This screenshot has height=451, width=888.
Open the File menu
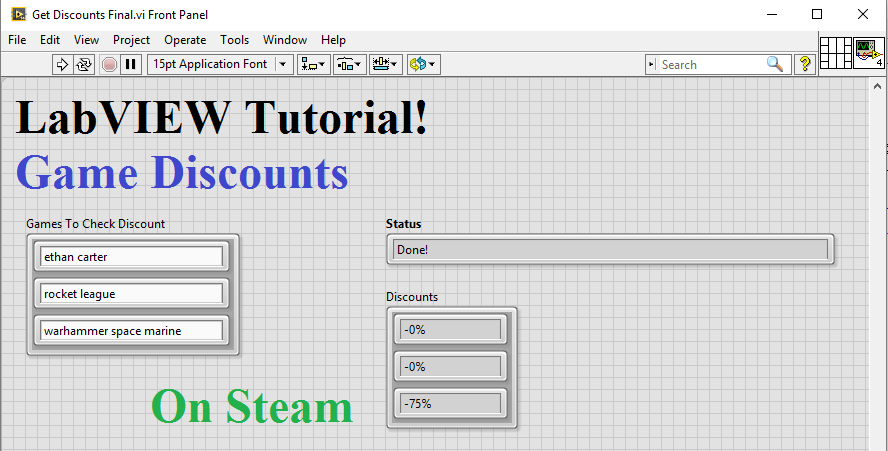[x=17, y=40]
